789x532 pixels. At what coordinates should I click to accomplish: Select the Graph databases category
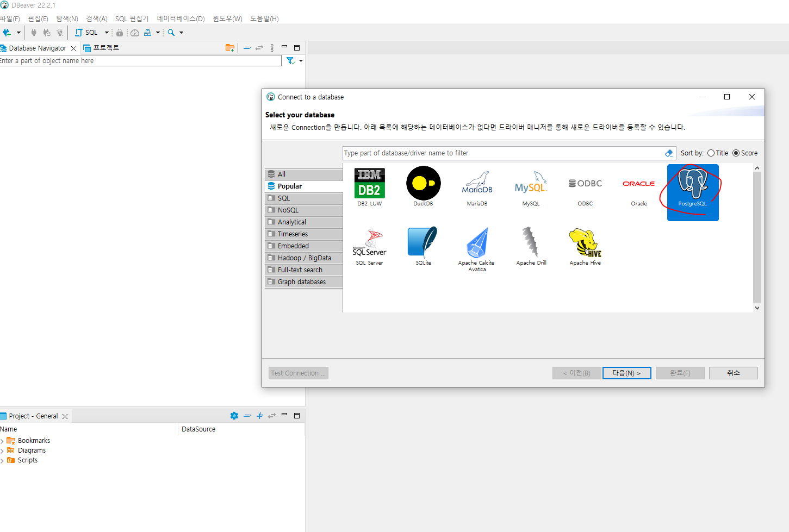pyautogui.click(x=303, y=282)
